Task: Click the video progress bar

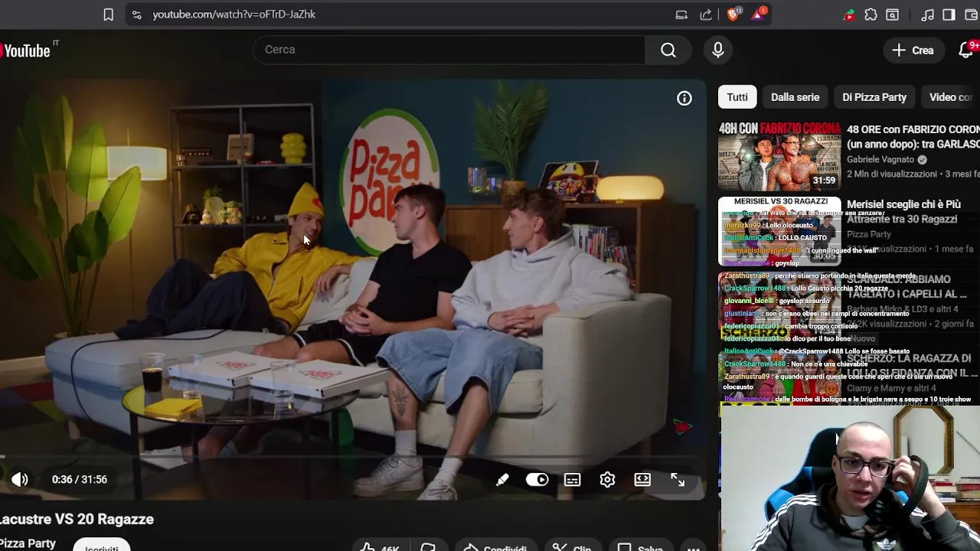Action: [352, 457]
